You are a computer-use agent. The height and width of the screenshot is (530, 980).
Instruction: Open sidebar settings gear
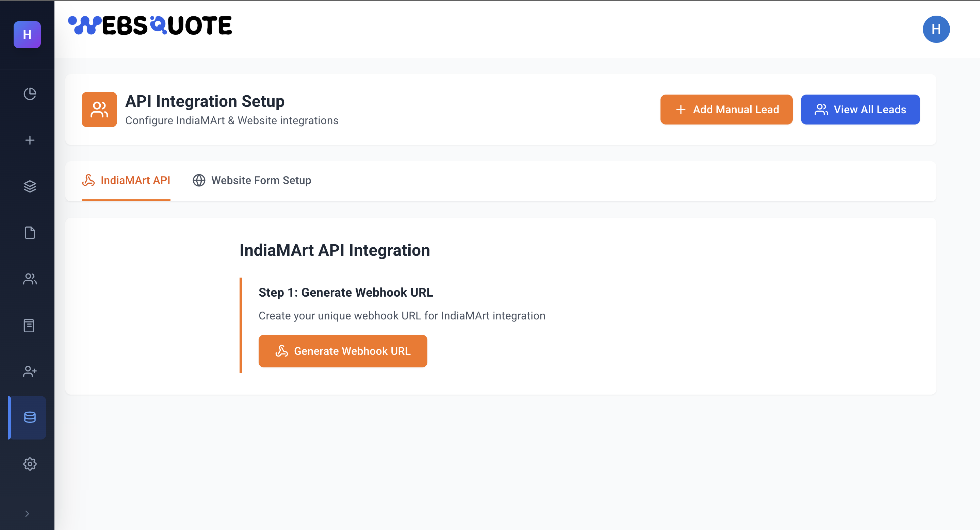[x=30, y=464]
